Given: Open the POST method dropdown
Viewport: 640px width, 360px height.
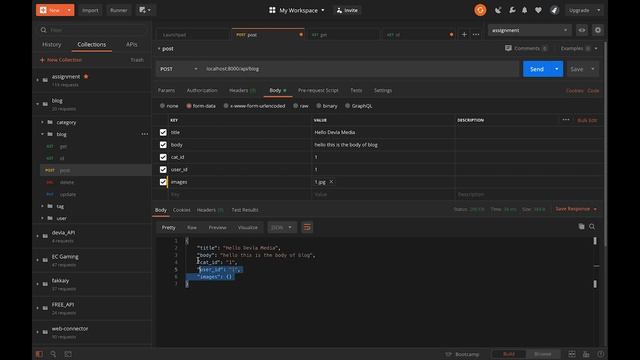Looking at the screenshot, I should coord(179,69).
